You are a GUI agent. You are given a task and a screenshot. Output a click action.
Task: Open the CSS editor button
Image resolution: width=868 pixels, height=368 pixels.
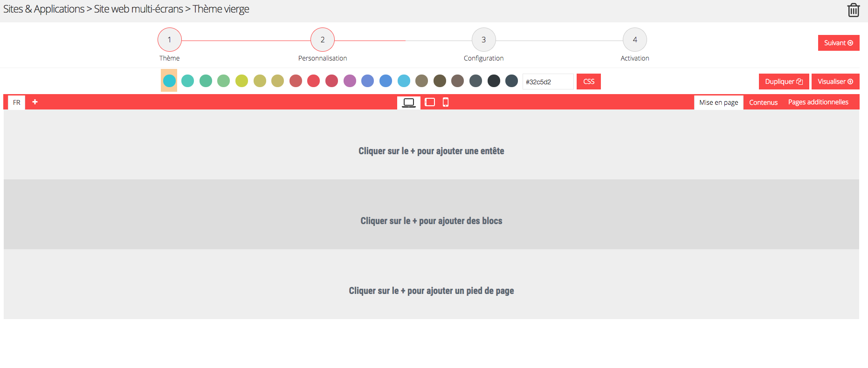coord(588,82)
